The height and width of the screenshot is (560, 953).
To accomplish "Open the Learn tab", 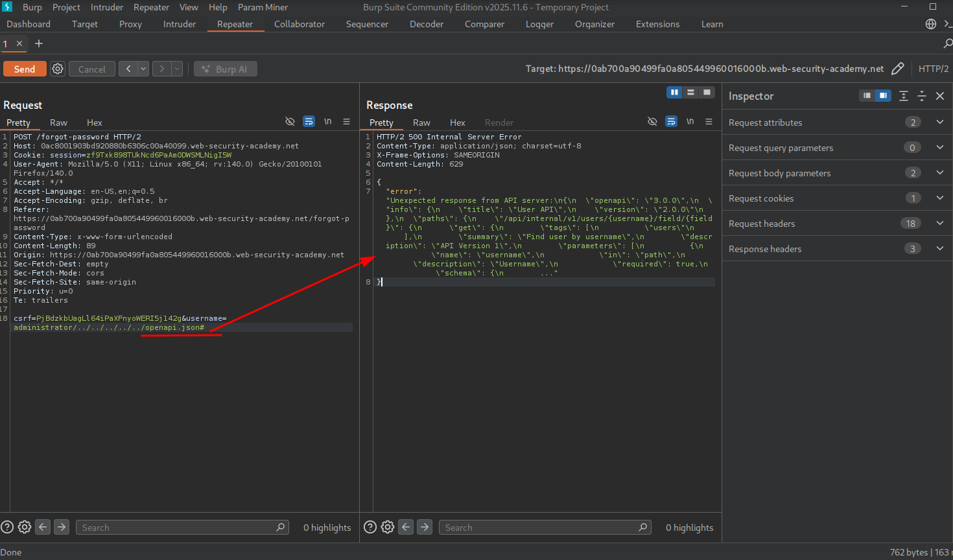I will pyautogui.click(x=712, y=24).
